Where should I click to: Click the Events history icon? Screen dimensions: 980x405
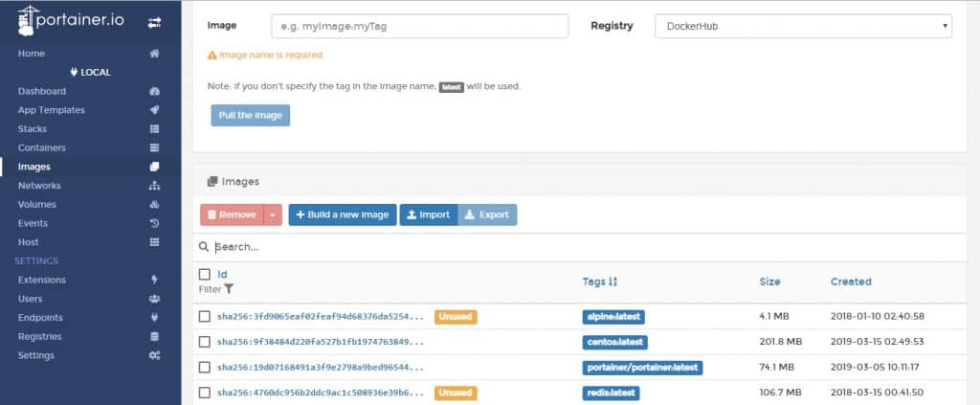(x=154, y=223)
